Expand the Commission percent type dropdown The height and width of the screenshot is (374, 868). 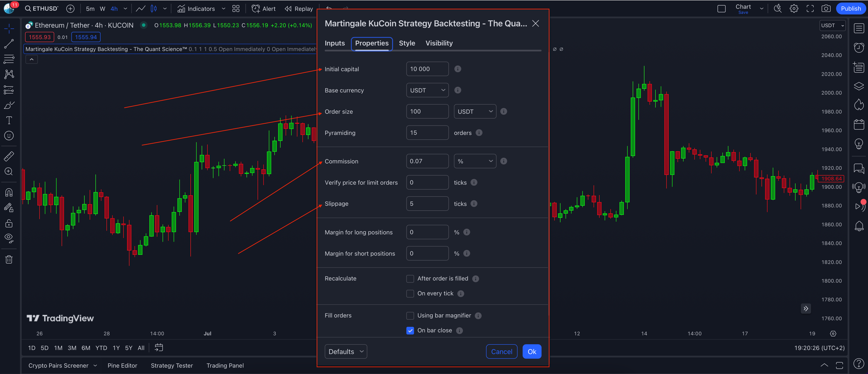475,161
